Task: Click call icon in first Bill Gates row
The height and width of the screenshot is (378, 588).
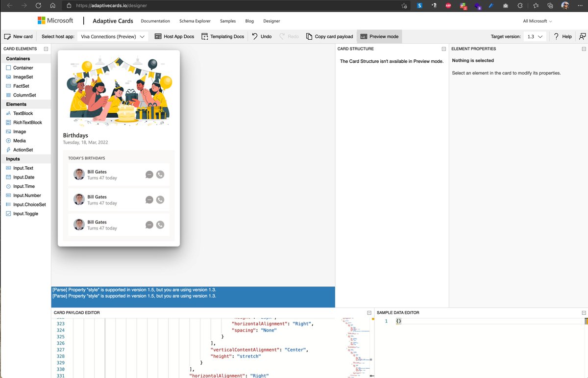Action: tap(160, 175)
